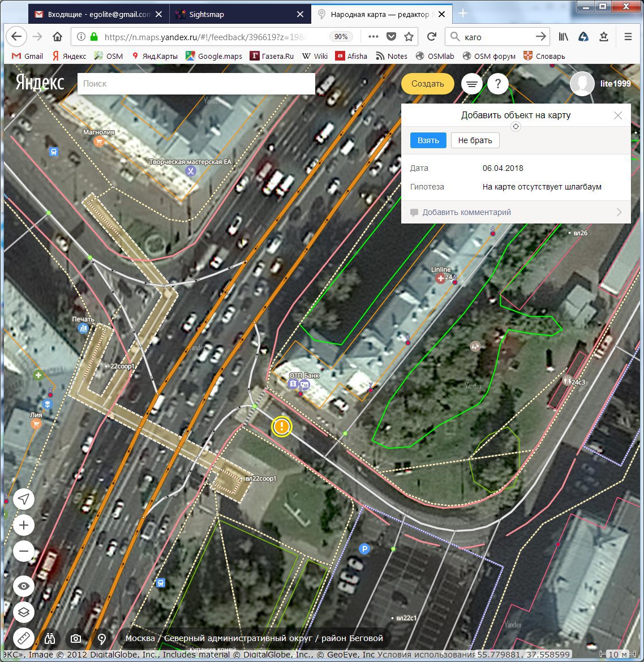Viewport: 644px width, 662px height.
Task: Click the Магнолия shop marker
Action: tap(99, 141)
